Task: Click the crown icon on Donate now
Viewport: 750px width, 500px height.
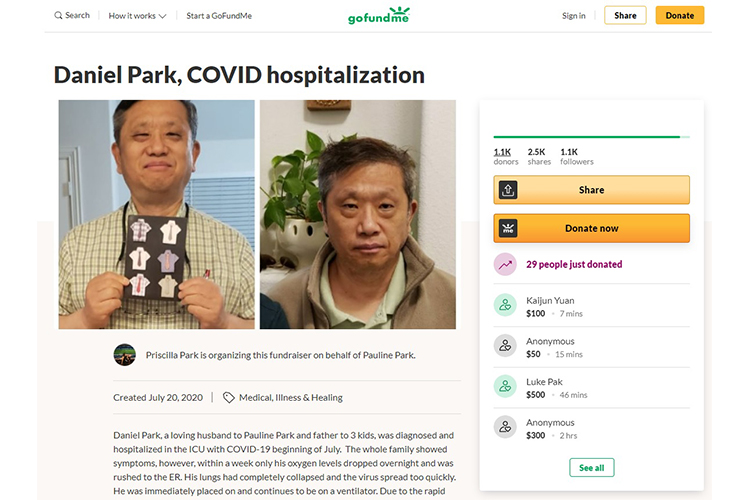Action: pyautogui.click(x=508, y=228)
